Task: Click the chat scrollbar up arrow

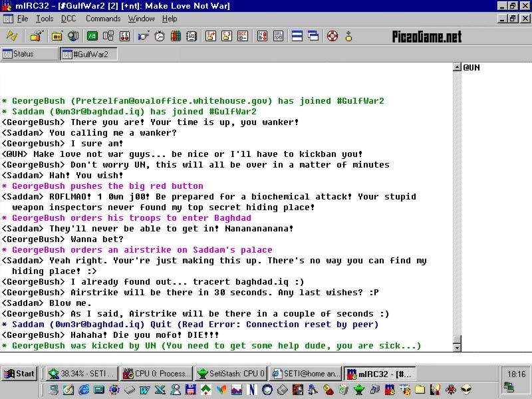Action: (x=457, y=67)
